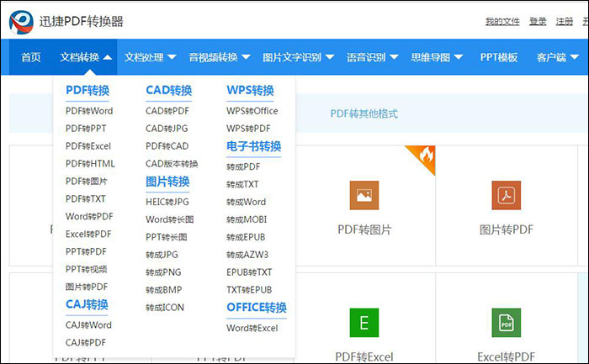
Task: Click the 迅捷PDF转换器 logo icon
Action: point(21,22)
